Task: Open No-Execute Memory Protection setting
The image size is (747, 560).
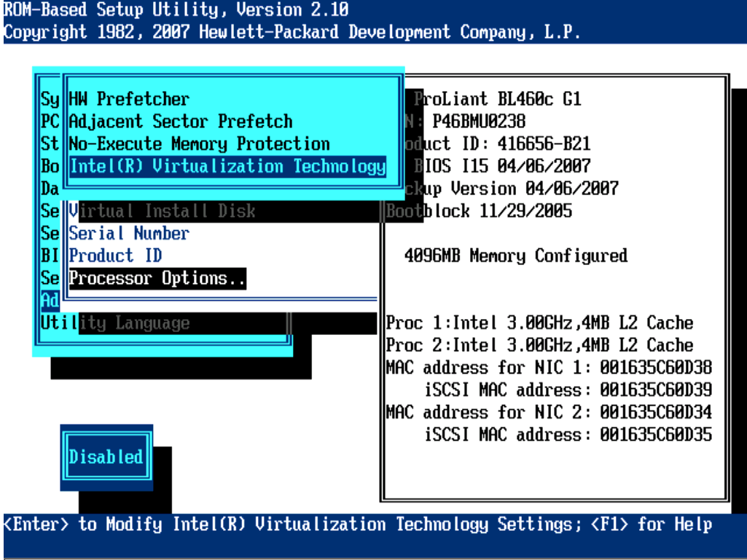Action: [199, 143]
